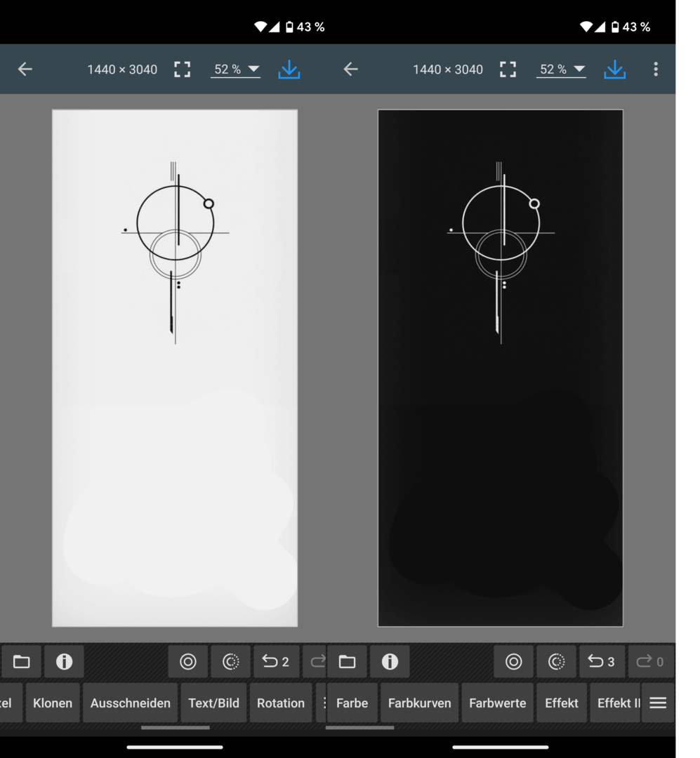Viewport: 700px width, 758px height.
Task: Expand the 52 % zoom dropdown on left
Action: pyautogui.click(x=235, y=69)
